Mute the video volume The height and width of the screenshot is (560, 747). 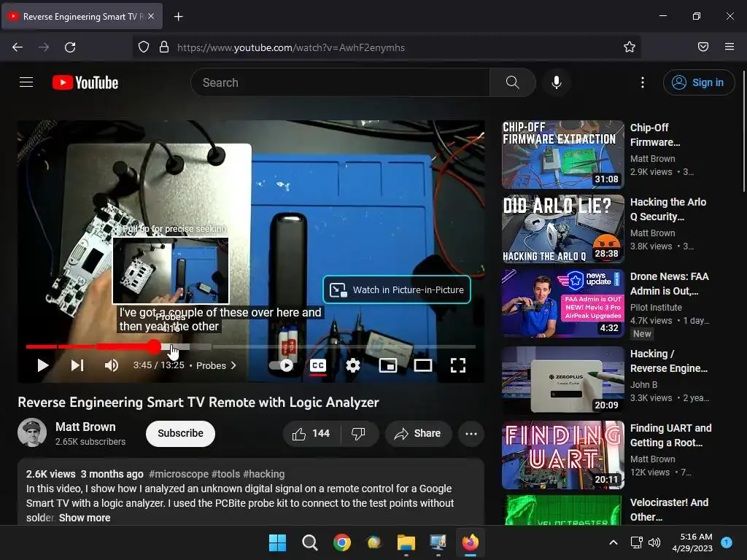click(112, 365)
